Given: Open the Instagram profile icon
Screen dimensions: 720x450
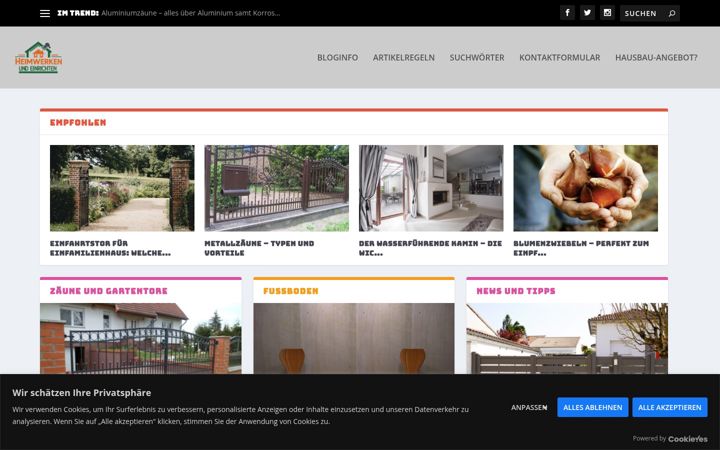Looking at the screenshot, I should click(607, 13).
